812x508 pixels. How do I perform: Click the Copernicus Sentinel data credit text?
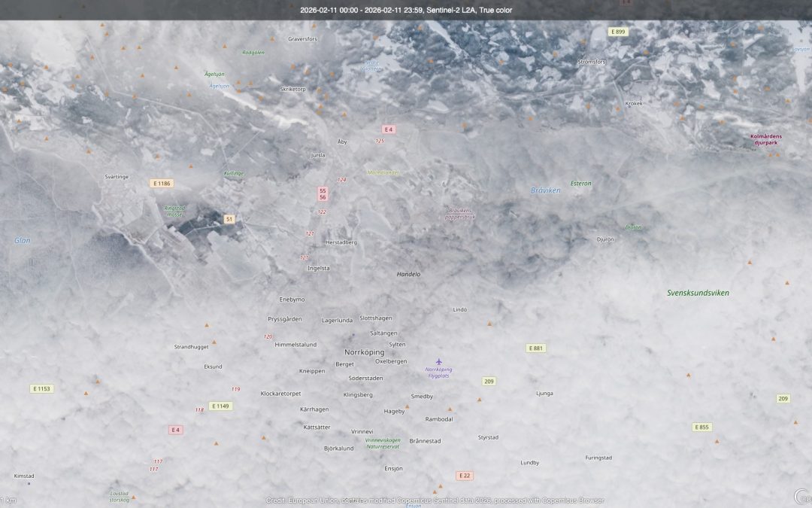click(x=434, y=500)
